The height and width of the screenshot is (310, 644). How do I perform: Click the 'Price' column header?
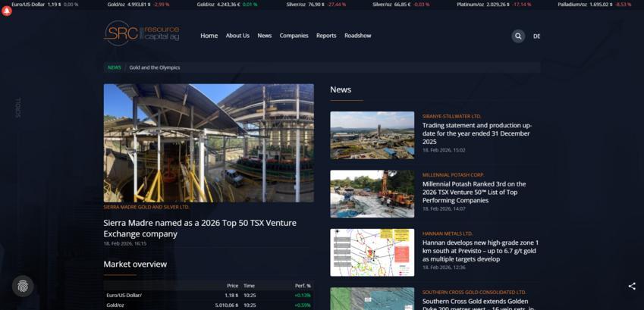232,286
